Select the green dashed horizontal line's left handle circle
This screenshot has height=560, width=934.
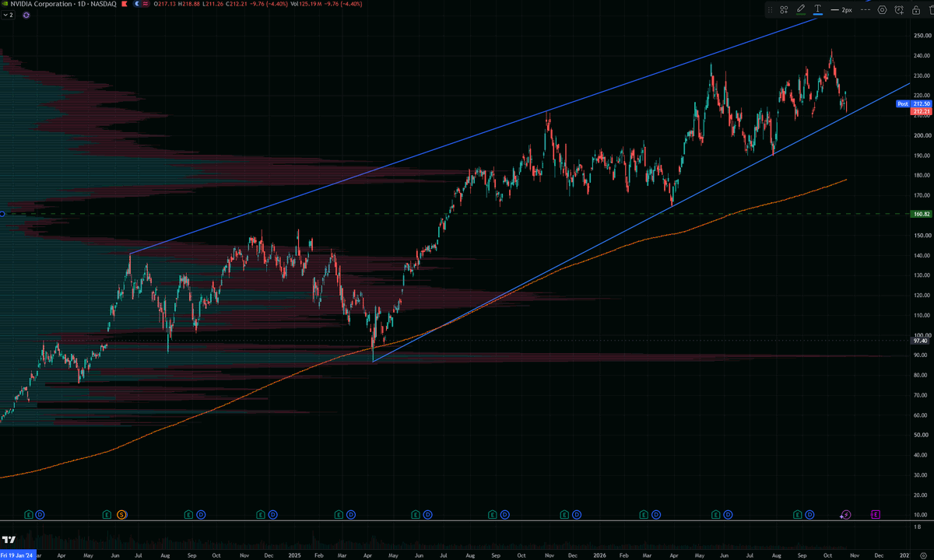click(2, 213)
